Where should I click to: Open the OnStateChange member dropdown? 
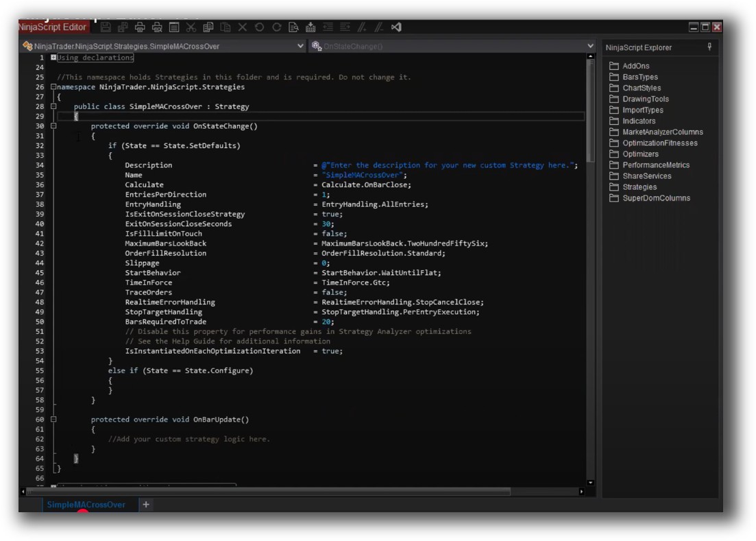coord(590,47)
